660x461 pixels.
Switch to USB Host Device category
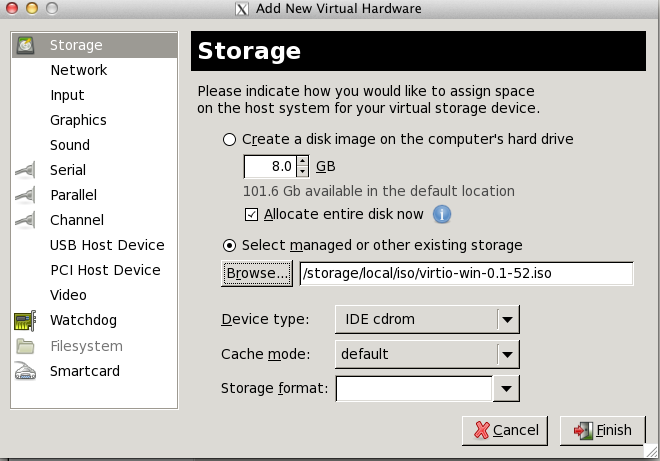click(x=107, y=245)
